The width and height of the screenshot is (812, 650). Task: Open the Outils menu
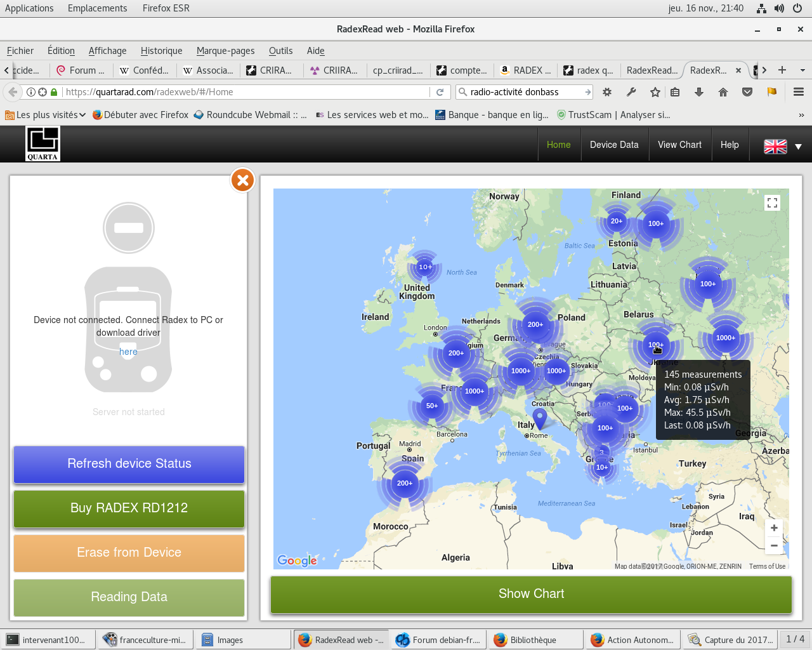click(x=280, y=51)
